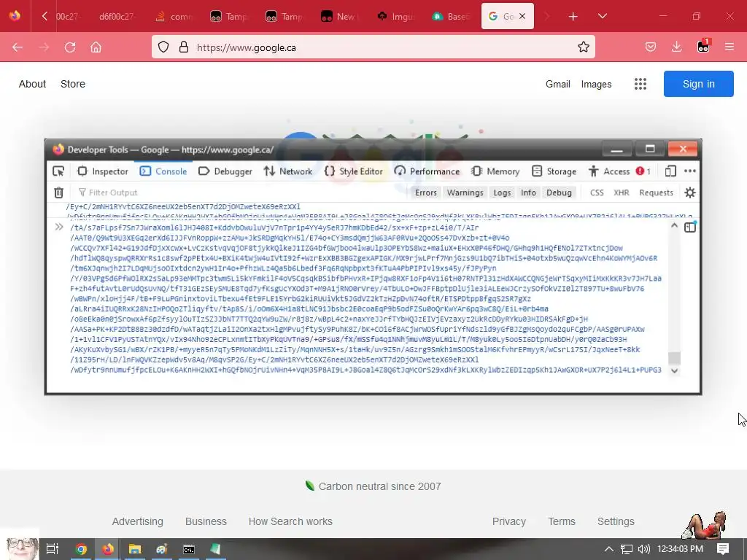Toggle the Requests filter
Screen dimensions: 747x560
[656, 192]
